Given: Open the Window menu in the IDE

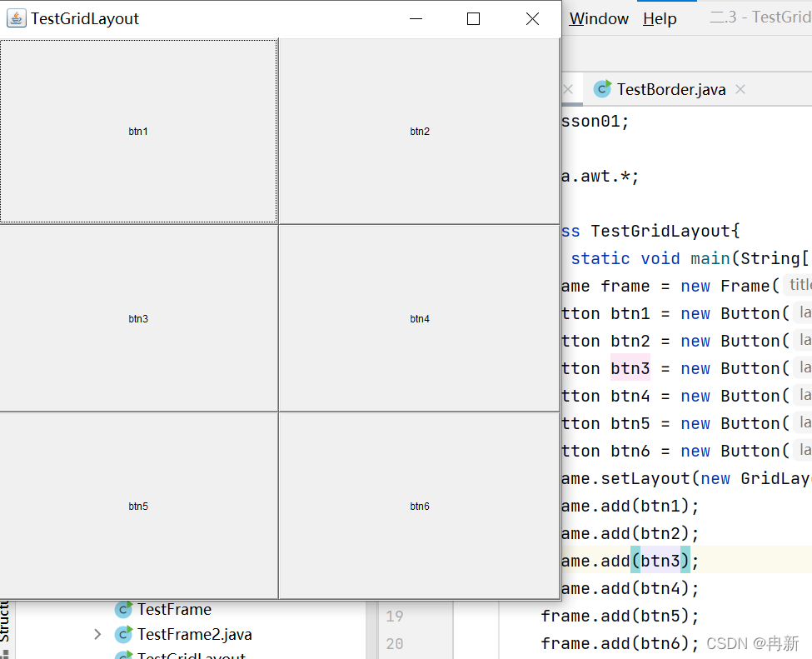Looking at the screenshot, I should pos(599,18).
